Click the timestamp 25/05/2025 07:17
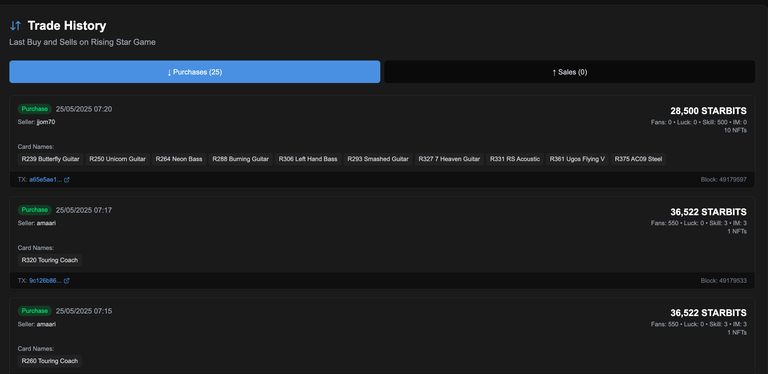The image size is (768, 374). (x=84, y=210)
